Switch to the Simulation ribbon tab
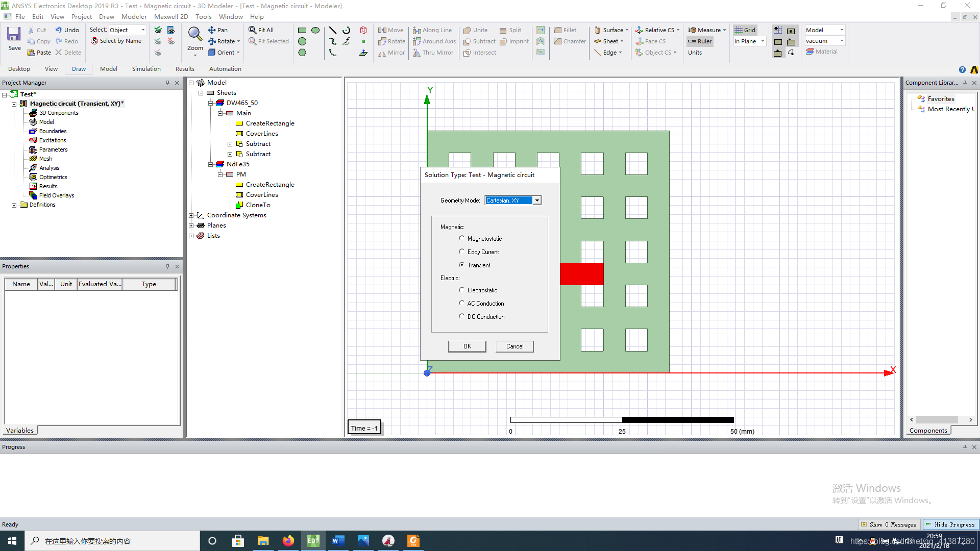This screenshot has width=980, height=551. [x=146, y=69]
